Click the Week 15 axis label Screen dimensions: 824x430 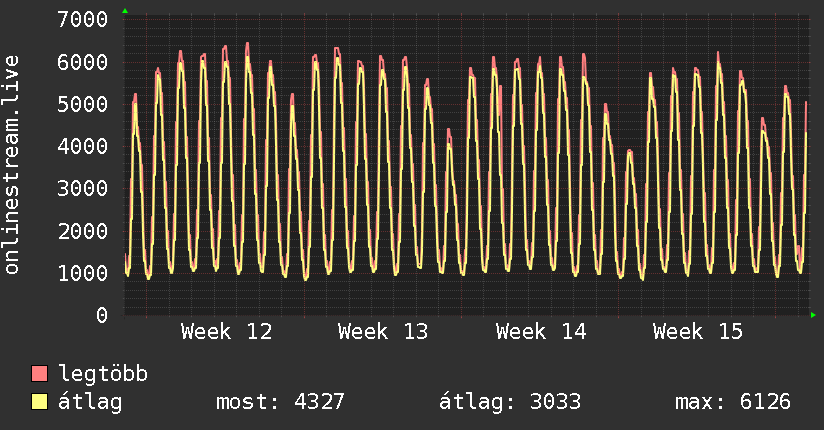tap(698, 332)
